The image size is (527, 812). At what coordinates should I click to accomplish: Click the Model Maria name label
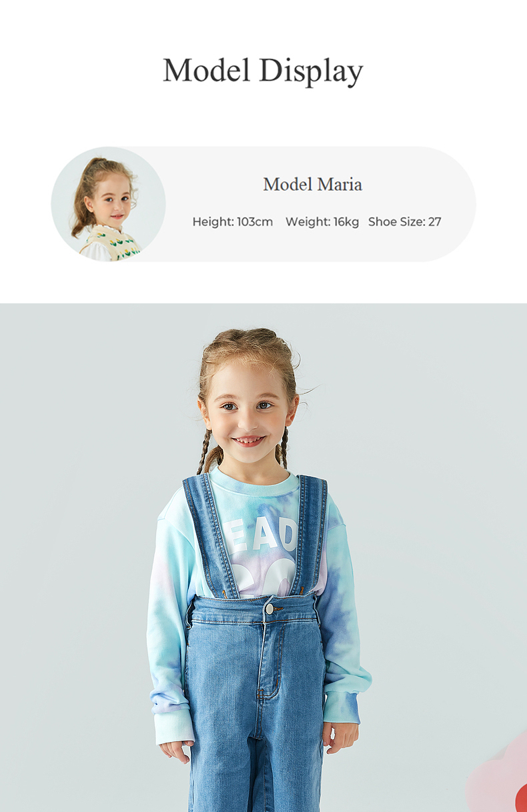312,184
